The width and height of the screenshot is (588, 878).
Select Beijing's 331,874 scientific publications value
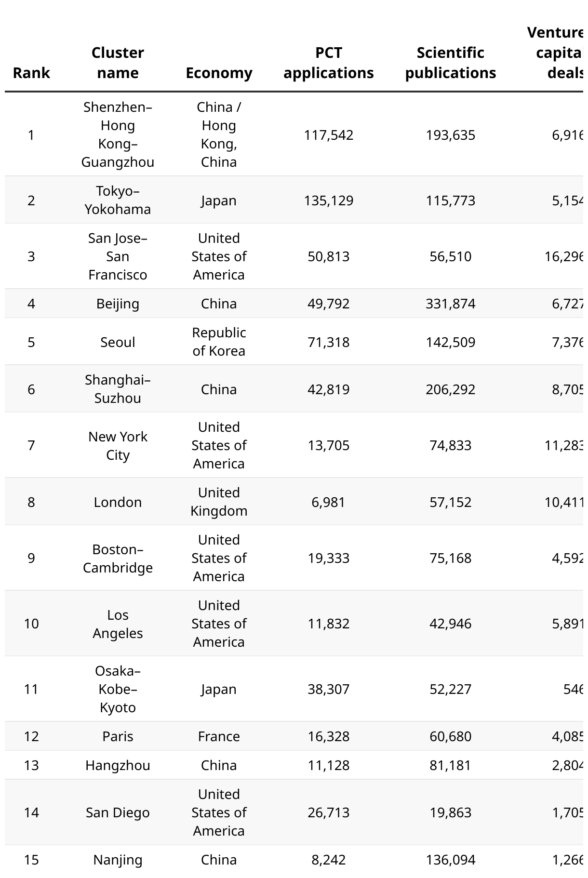click(450, 304)
